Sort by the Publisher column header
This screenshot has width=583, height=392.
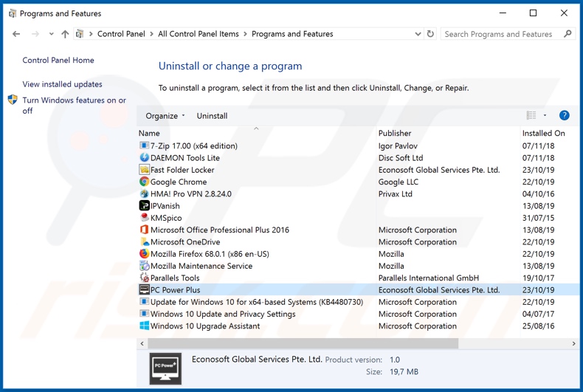click(395, 134)
